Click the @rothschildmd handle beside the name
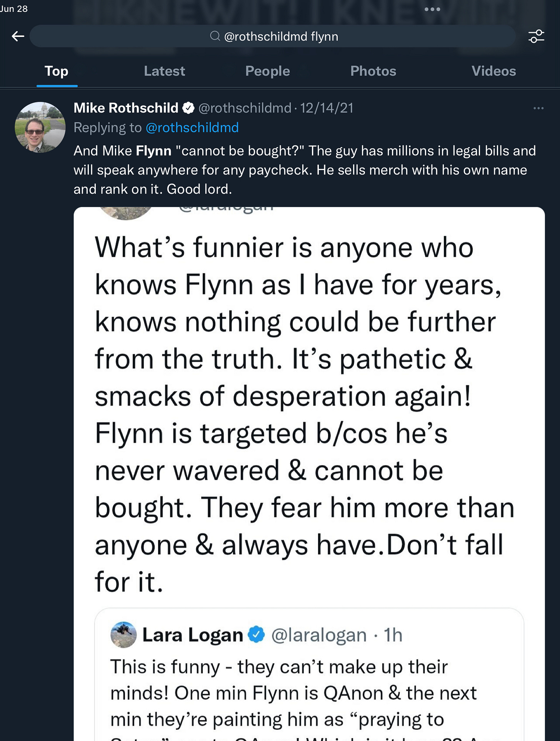This screenshot has height=741, width=560. click(x=245, y=108)
